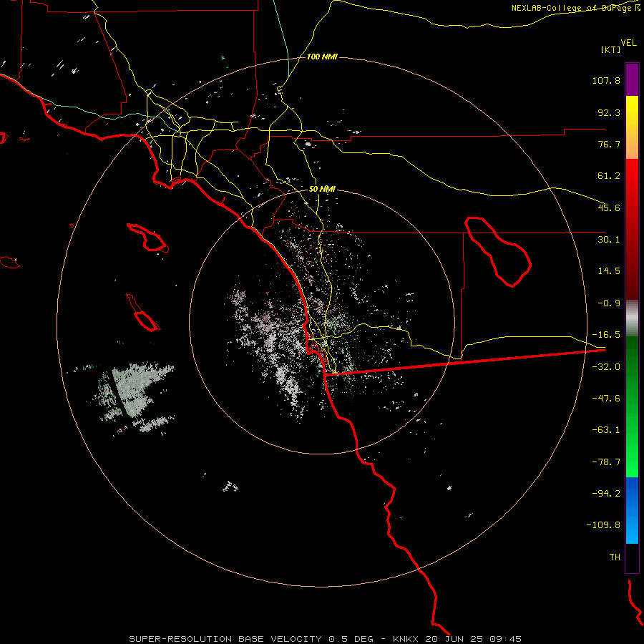Click the 14.5 velocity scale value
The height and width of the screenshot is (644, 644).
coord(609,271)
